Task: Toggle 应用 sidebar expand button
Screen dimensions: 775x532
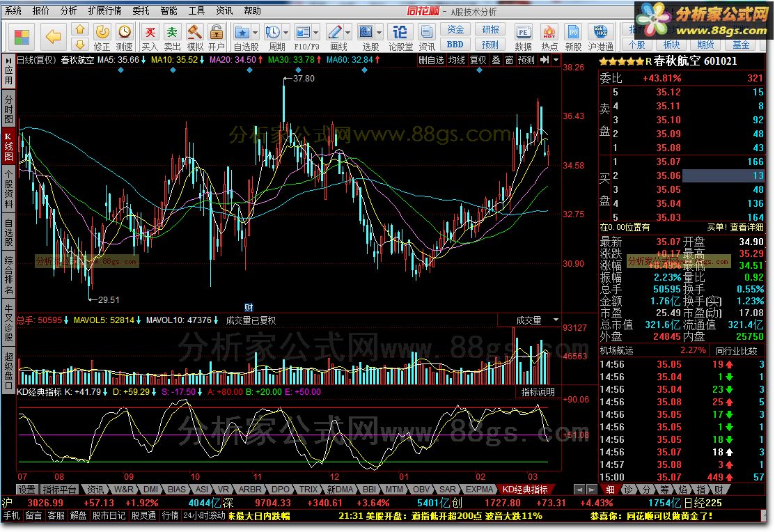Action: coord(8,71)
